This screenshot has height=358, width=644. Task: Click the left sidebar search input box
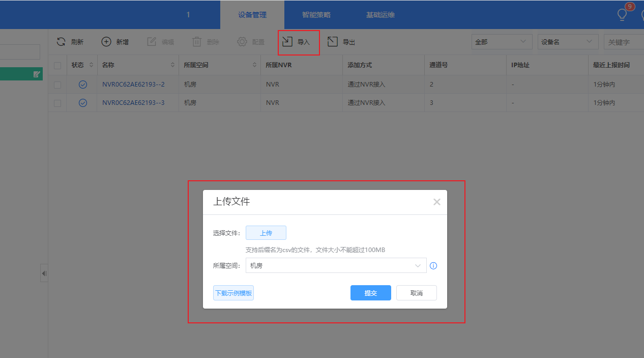pyautogui.click(x=20, y=52)
